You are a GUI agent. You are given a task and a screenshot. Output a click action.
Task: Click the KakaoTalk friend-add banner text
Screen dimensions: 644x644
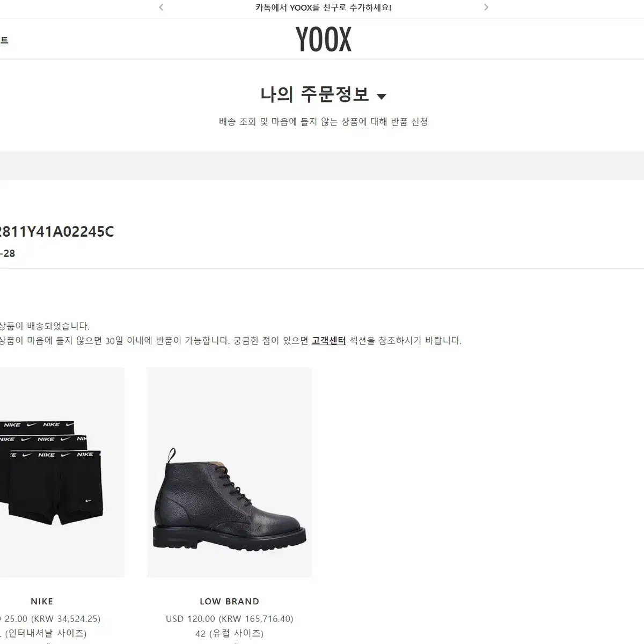[324, 8]
